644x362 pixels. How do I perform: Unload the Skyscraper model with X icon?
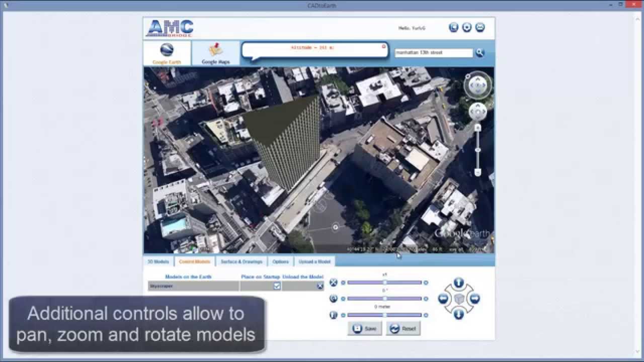(320, 286)
